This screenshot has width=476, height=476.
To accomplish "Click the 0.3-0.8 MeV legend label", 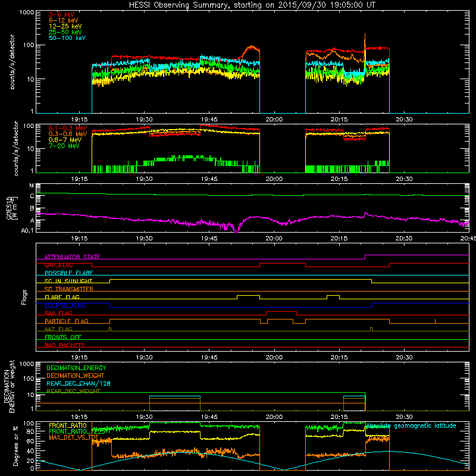I will [x=68, y=134].
